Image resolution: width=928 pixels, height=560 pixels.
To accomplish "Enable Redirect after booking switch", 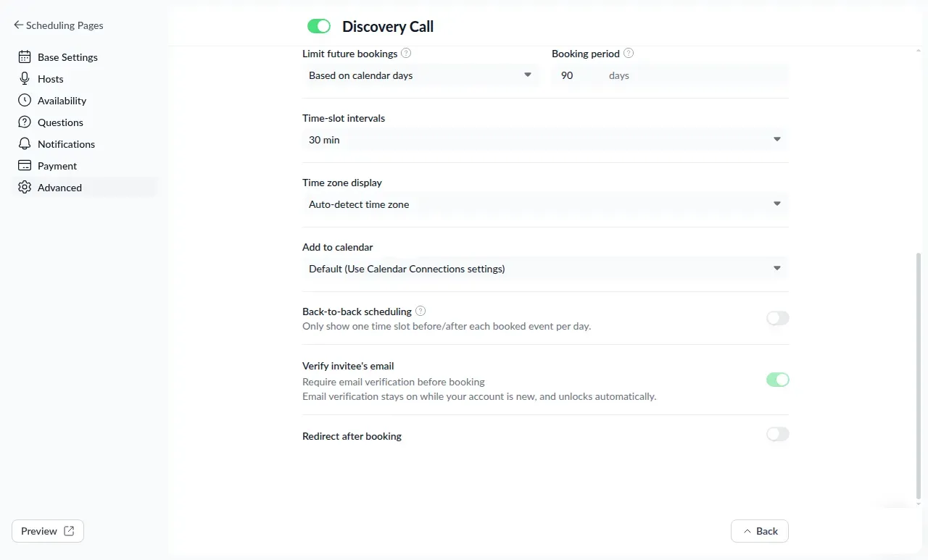I will pyautogui.click(x=777, y=434).
